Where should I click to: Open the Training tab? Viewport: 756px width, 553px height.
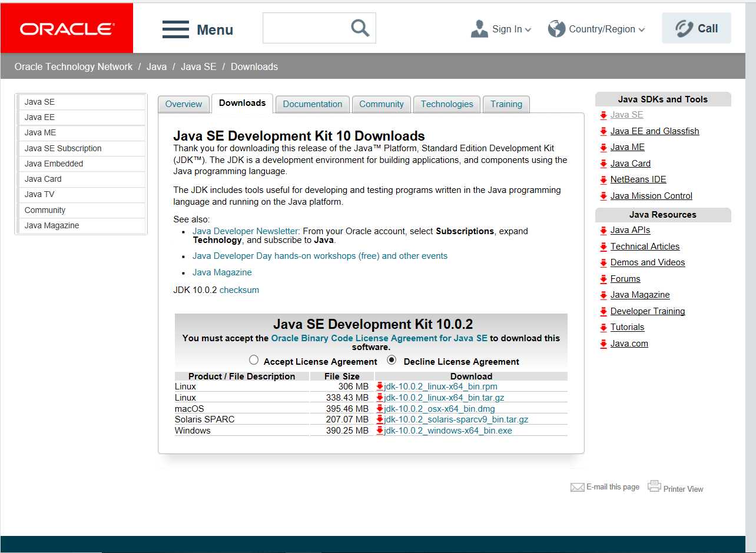[506, 104]
